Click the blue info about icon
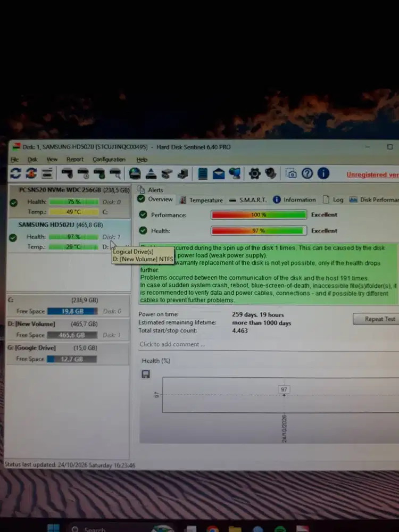Screen dimensions: 399x532 (x=323, y=173)
